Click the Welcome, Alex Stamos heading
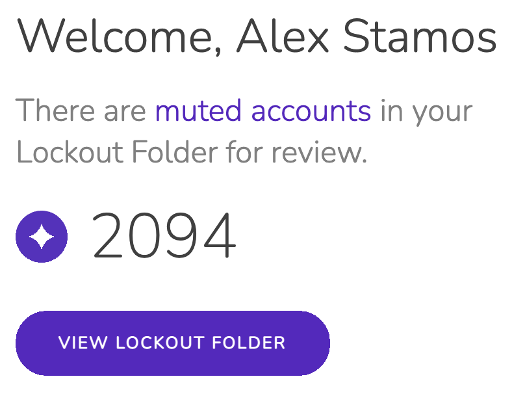 [x=257, y=37]
